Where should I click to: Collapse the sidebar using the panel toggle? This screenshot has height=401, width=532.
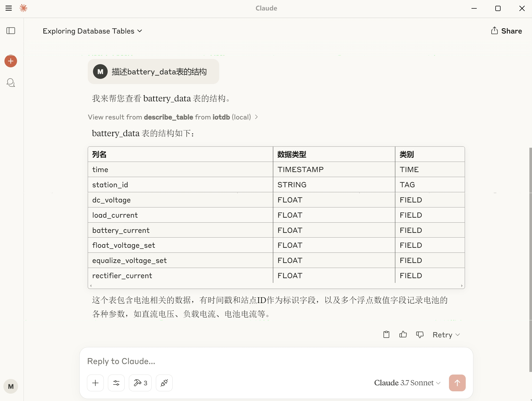pos(10,31)
